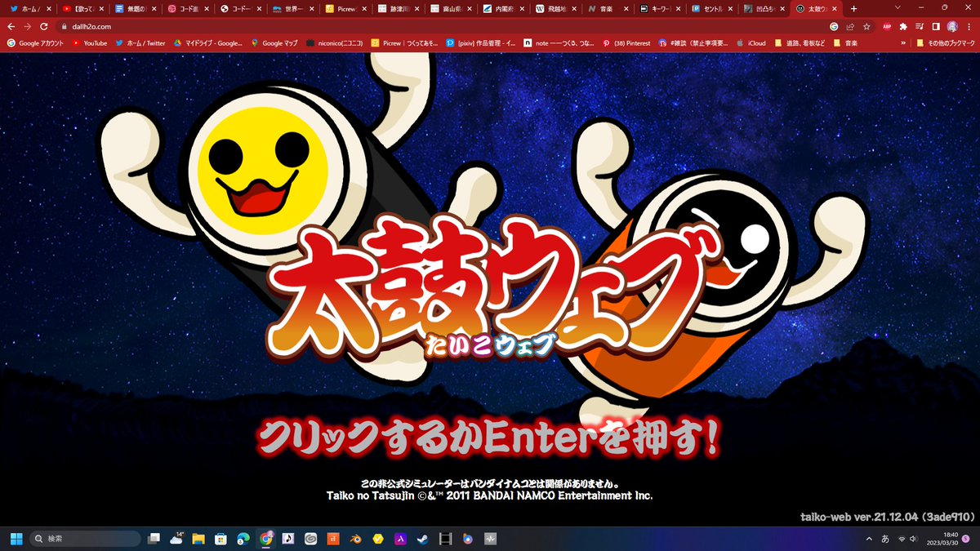980x551 pixels.
Task: Open the niconico(ニコニコ) bookmark
Action: click(333, 42)
